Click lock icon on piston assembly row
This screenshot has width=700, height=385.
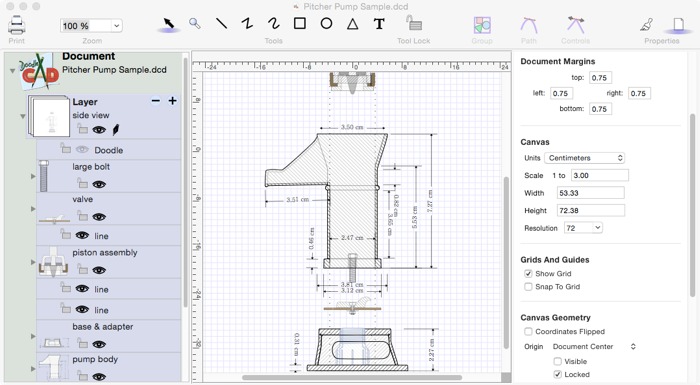tap(82, 269)
